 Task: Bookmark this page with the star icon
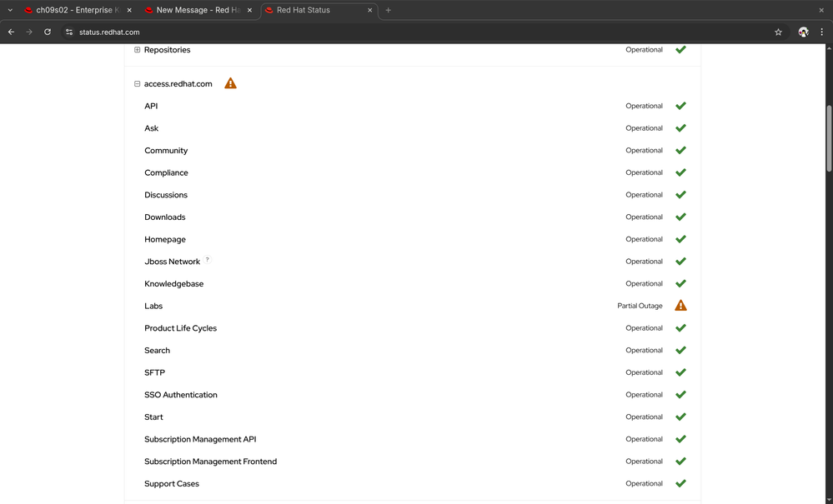point(778,32)
